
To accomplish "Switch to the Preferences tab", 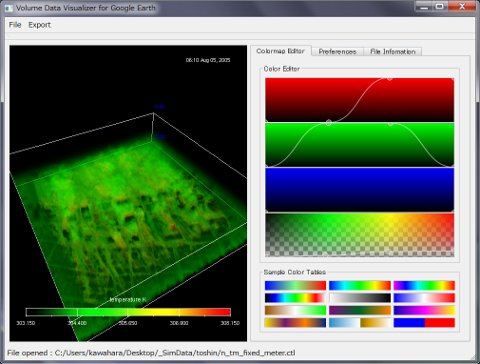I will 337,52.
